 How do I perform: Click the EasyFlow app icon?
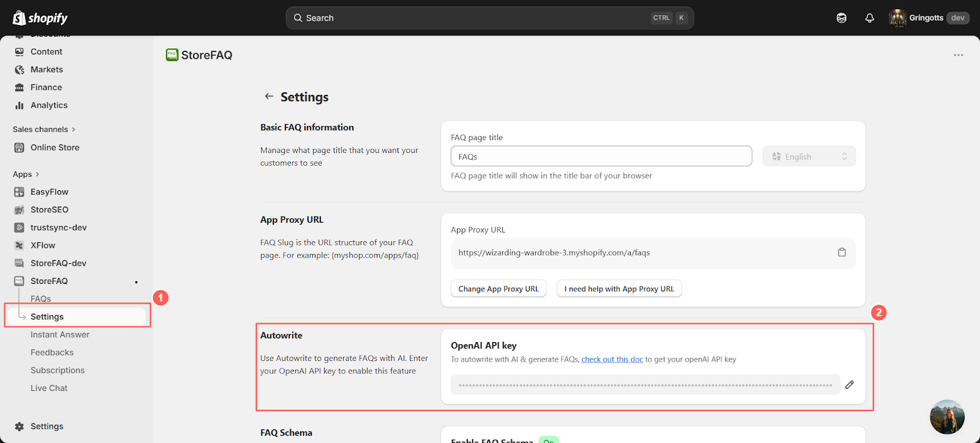(x=20, y=192)
